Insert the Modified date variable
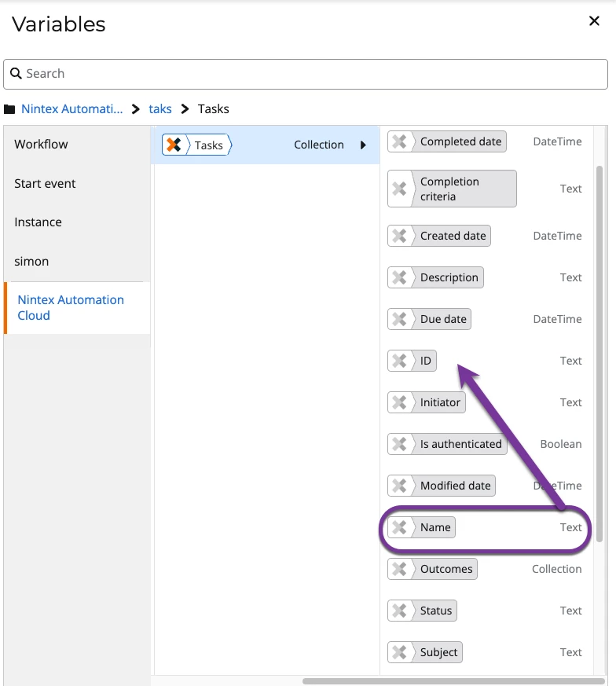 442,486
